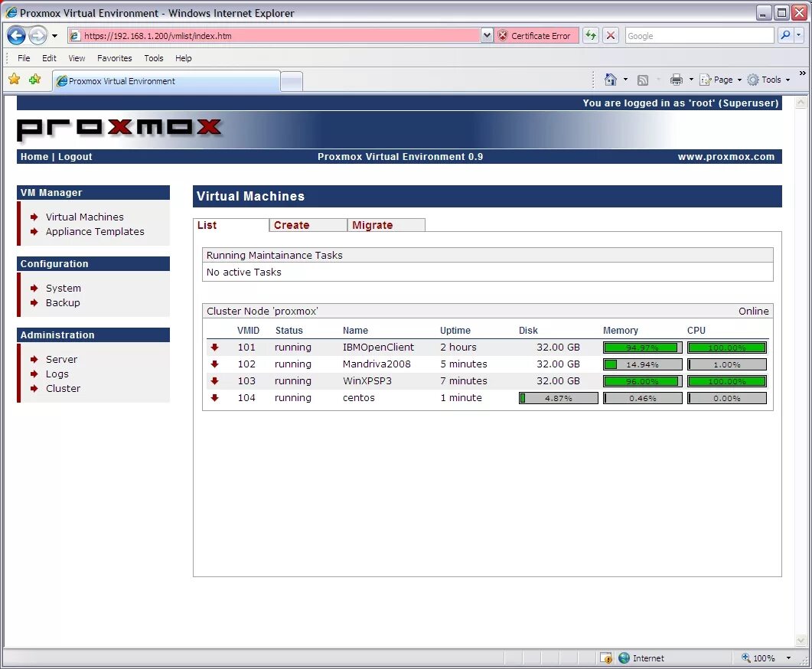
Task: Follow the Home link in Proxmox header
Action: tap(34, 156)
